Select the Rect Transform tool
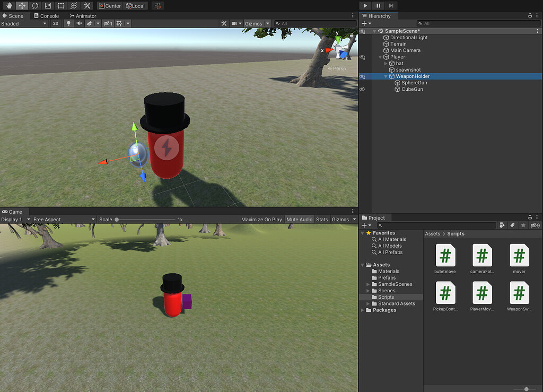 [60, 5]
